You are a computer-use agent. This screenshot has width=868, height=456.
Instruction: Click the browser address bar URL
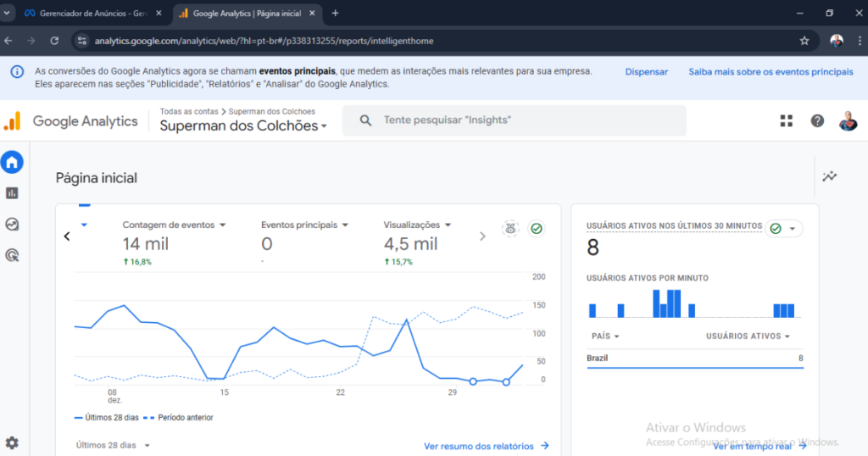pyautogui.click(x=264, y=41)
